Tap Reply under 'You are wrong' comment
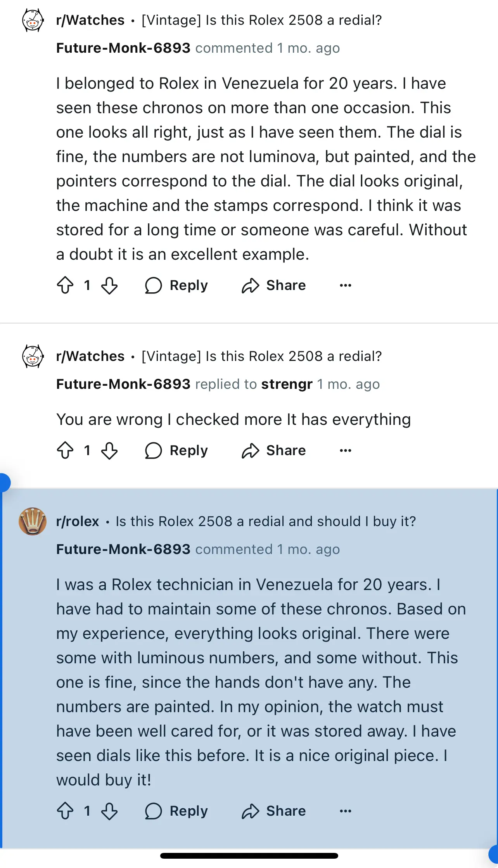Image resolution: width=498 pixels, height=868 pixels. click(176, 450)
